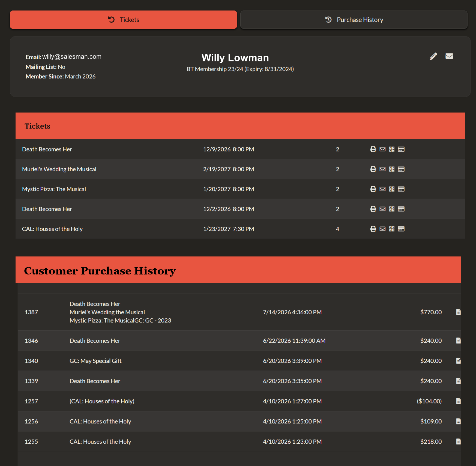Viewport: 476px width, 466px height.
Task: Click the Mailing List: No text
Action: pyautogui.click(x=45, y=67)
